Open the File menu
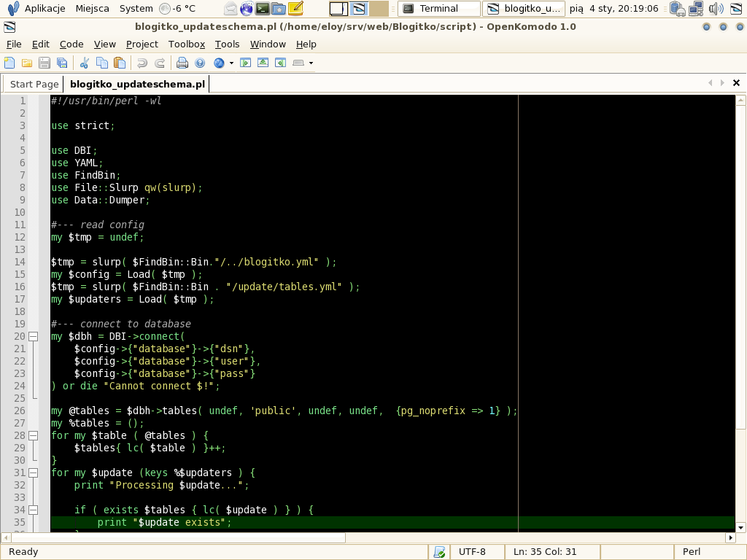The image size is (747, 560). click(x=14, y=44)
